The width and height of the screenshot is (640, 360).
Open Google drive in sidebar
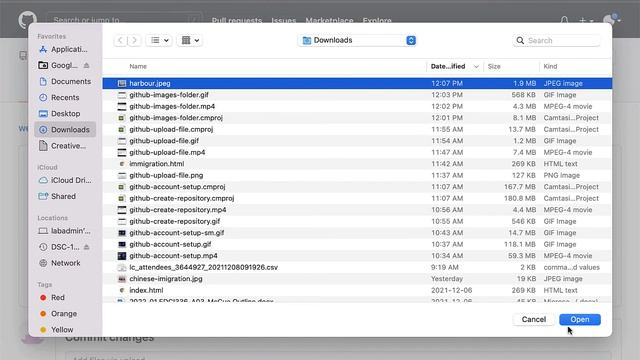(58, 65)
